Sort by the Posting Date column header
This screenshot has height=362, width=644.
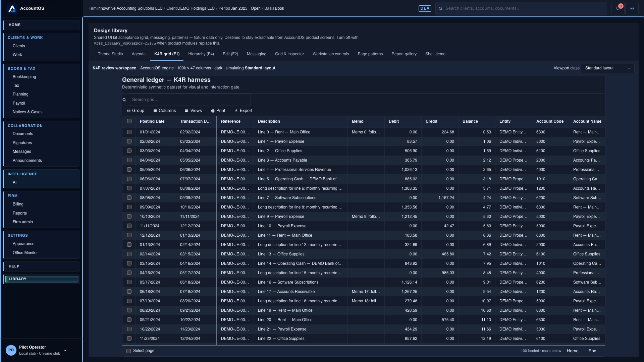pyautogui.click(x=156, y=121)
